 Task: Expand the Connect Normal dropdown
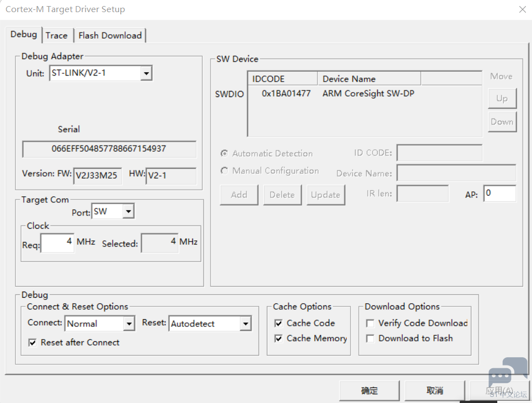click(129, 324)
